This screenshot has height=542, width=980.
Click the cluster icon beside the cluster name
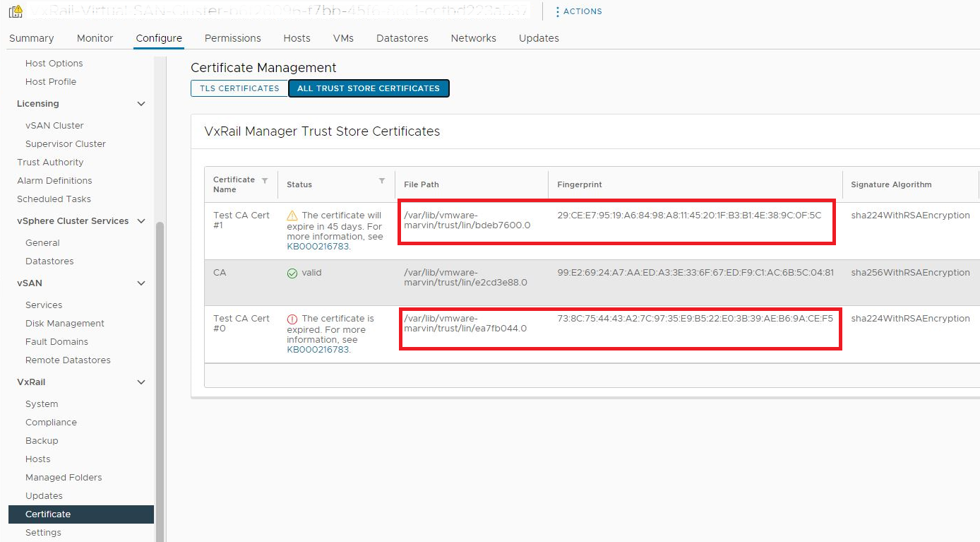click(14, 11)
